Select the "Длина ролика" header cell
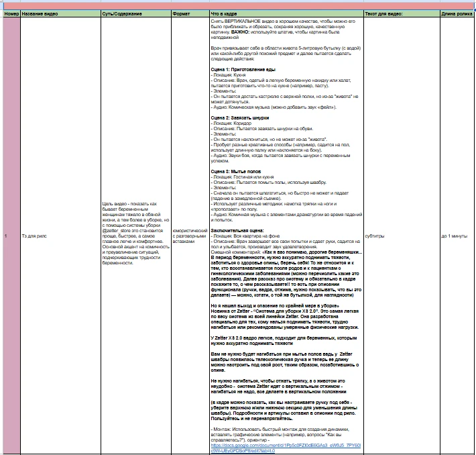Screen dimensions: 476x455 456,13
